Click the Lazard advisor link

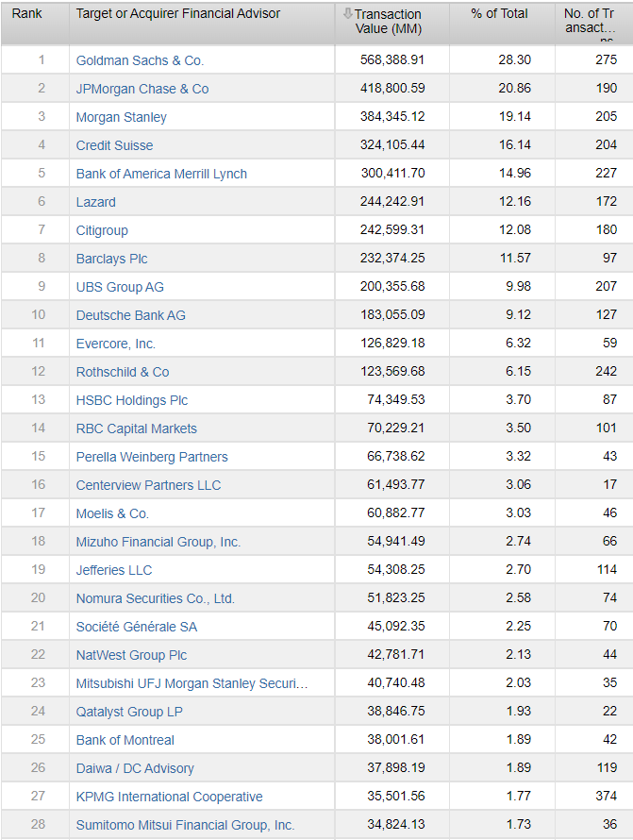point(96,202)
